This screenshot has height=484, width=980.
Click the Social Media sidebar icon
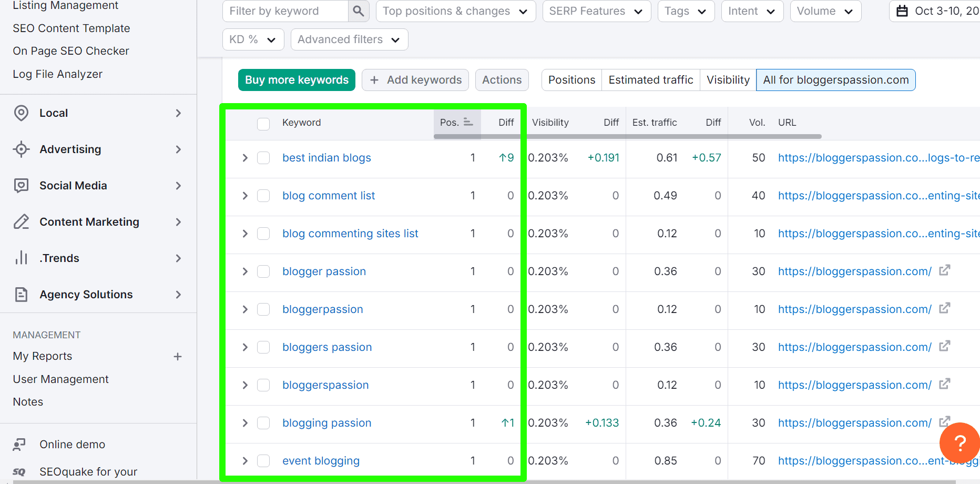click(x=21, y=185)
